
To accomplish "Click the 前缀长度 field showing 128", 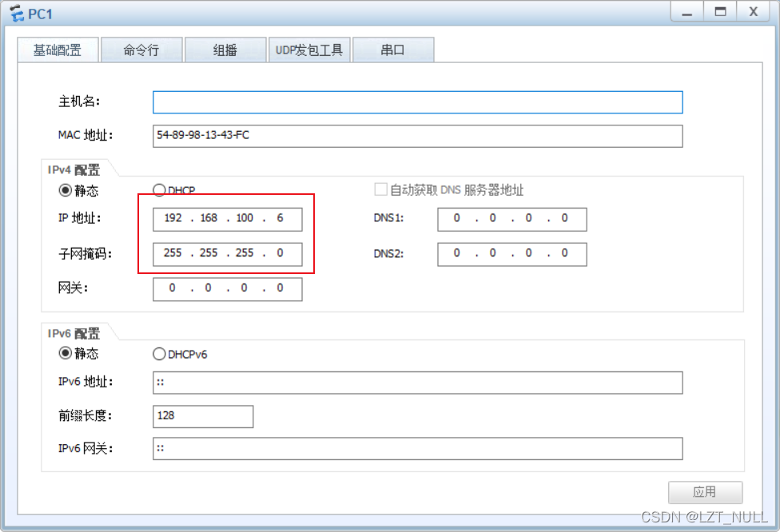I will (203, 416).
